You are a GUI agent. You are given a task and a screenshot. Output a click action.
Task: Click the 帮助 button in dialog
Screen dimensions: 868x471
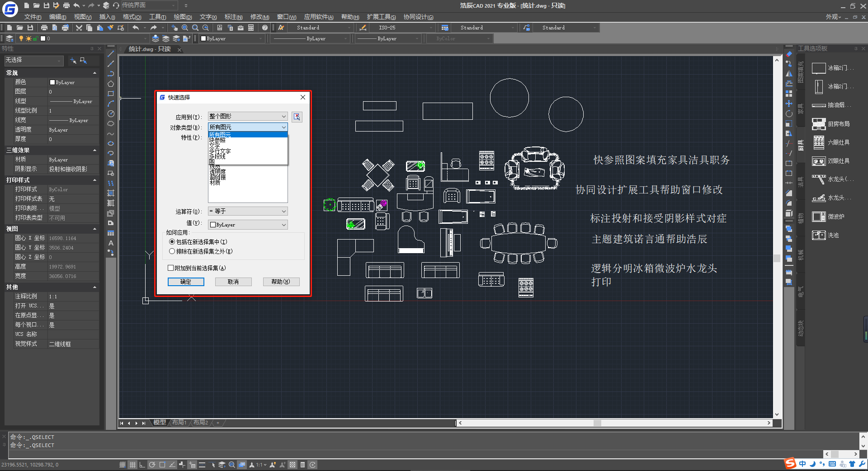click(281, 282)
